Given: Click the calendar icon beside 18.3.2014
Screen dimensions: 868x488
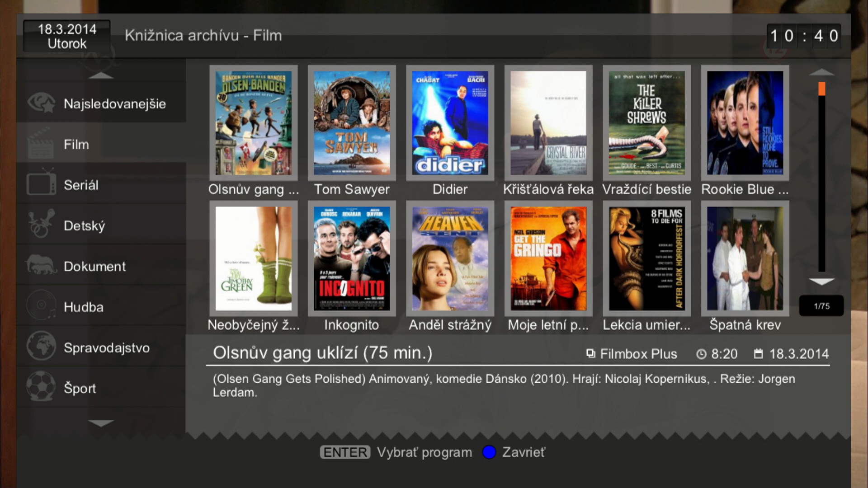Looking at the screenshot, I should coord(759,354).
